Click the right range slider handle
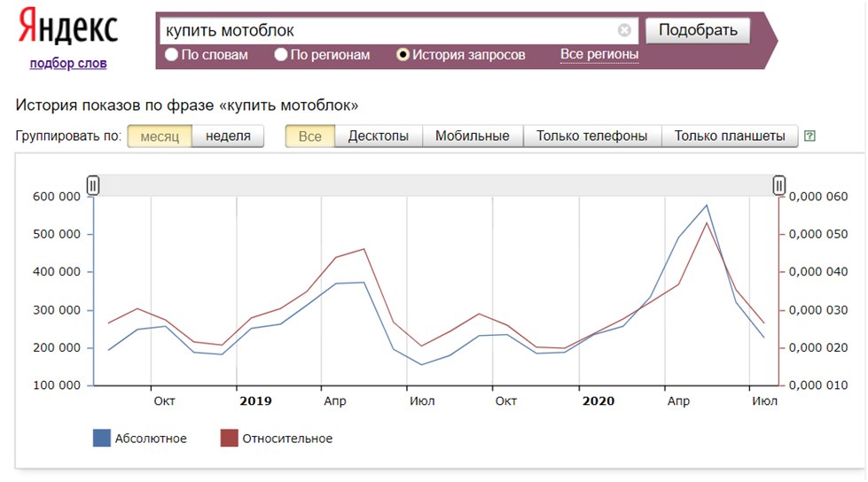The height and width of the screenshot is (482, 868). pos(778,185)
